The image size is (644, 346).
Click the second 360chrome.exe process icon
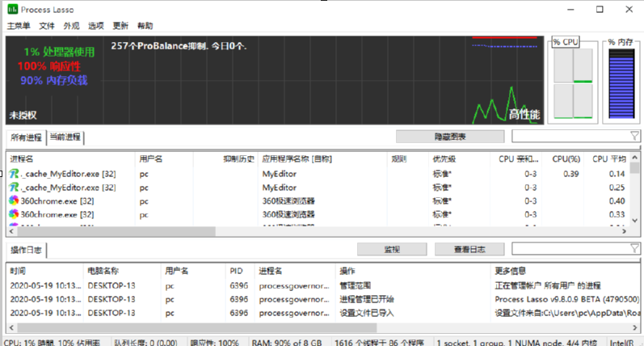[x=14, y=214]
